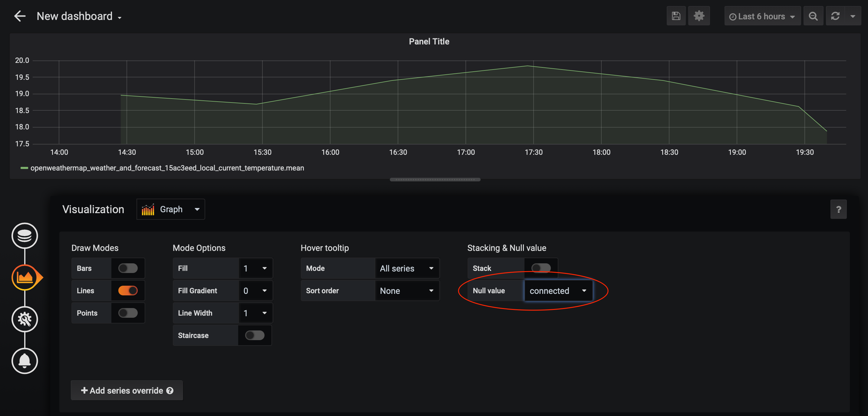The image size is (868, 416).
Task: Click the temperature series legend color swatch
Action: 24,168
